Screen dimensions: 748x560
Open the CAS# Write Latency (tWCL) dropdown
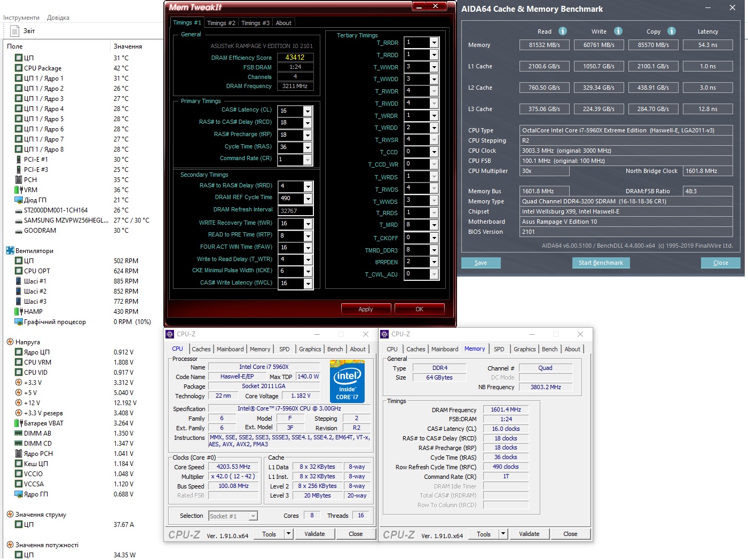pos(308,284)
